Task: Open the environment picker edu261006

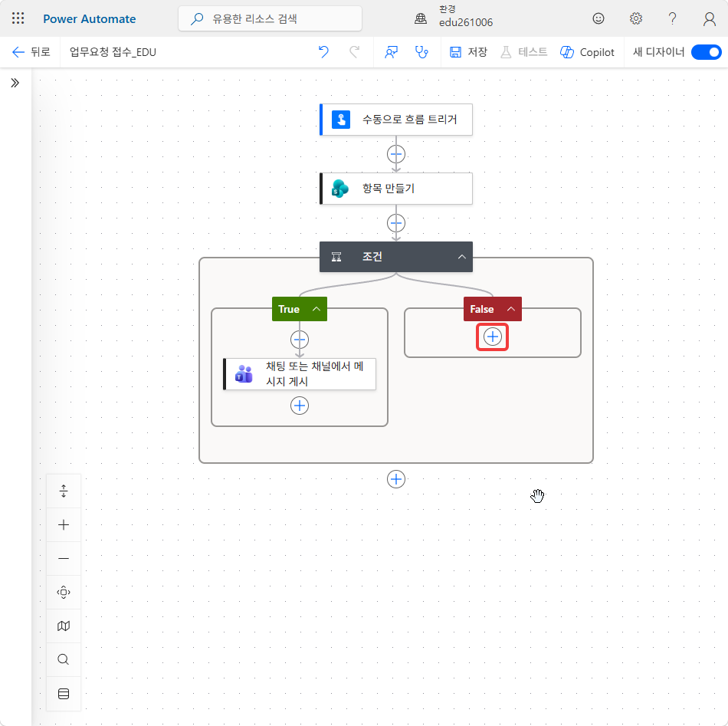Action: tap(454, 17)
